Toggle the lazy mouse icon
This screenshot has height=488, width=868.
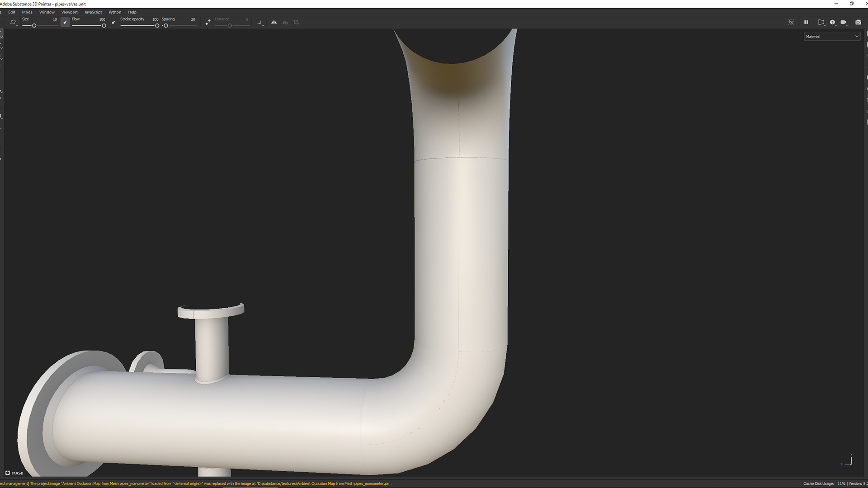tap(208, 22)
